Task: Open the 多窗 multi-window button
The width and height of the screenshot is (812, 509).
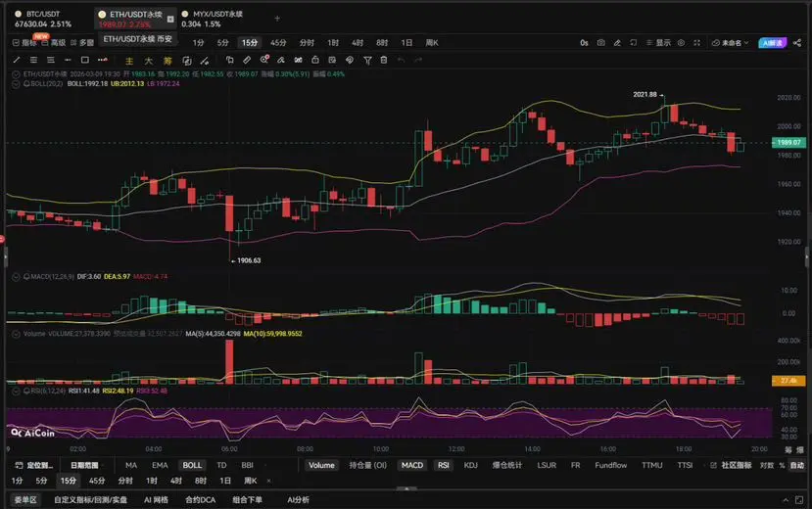Action: (82, 43)
